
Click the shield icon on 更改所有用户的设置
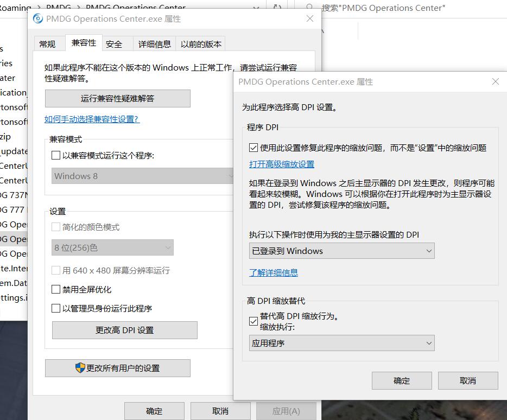click(80, 367)
